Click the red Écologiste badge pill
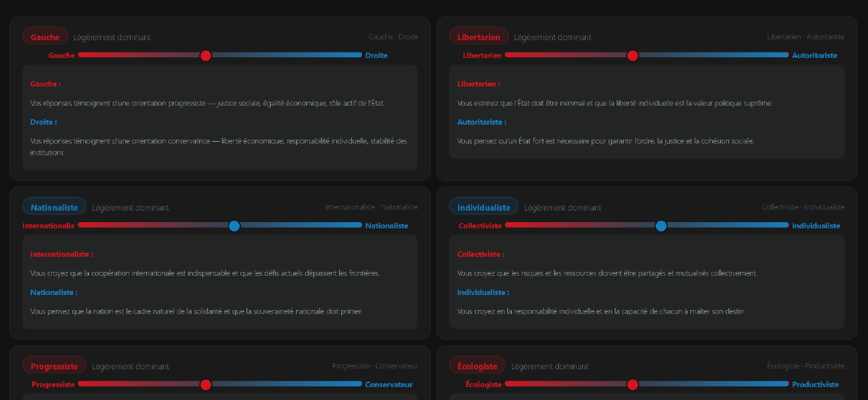 pos(477,366)
